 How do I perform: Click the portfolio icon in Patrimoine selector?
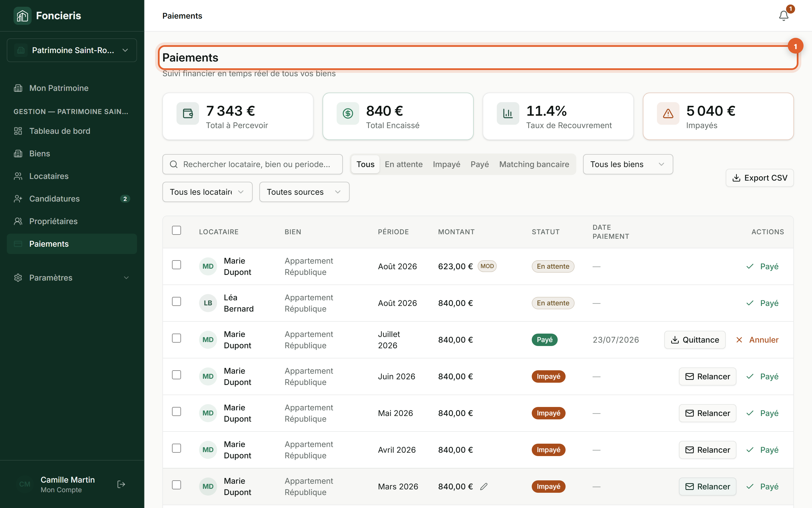[21, 51]
